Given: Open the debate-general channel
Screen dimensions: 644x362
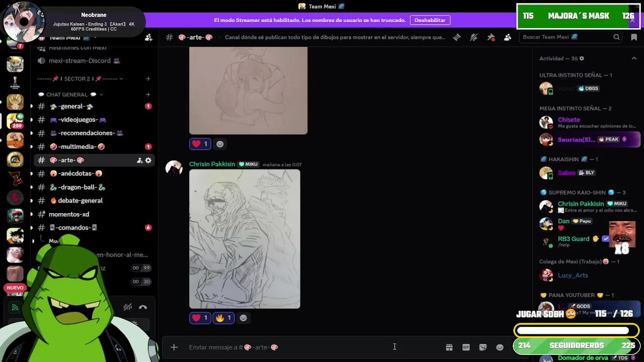Looking at the screenshot, I should click(x=95, y=201).
